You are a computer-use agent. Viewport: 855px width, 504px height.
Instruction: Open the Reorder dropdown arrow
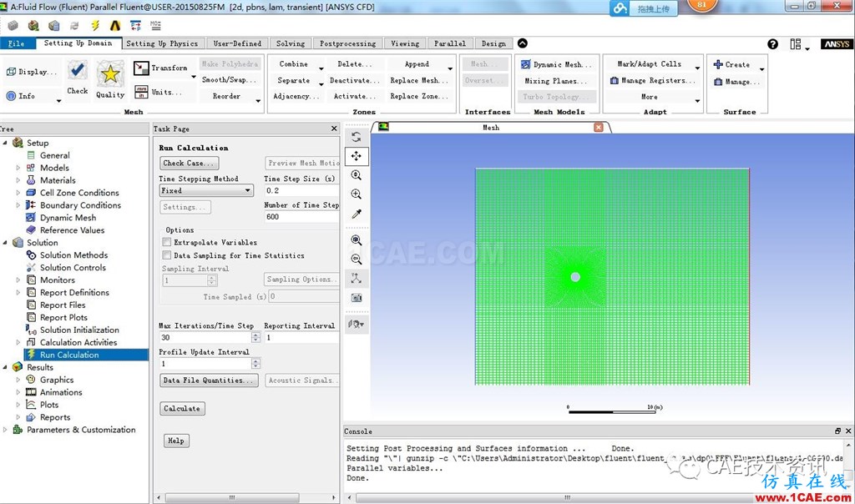tap(258, 101)
